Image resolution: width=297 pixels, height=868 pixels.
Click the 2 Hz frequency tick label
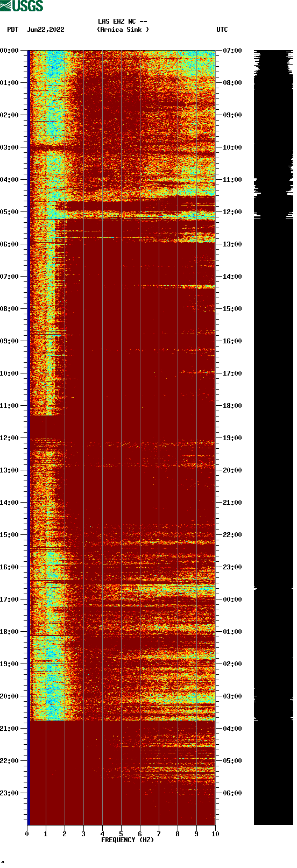65,834
